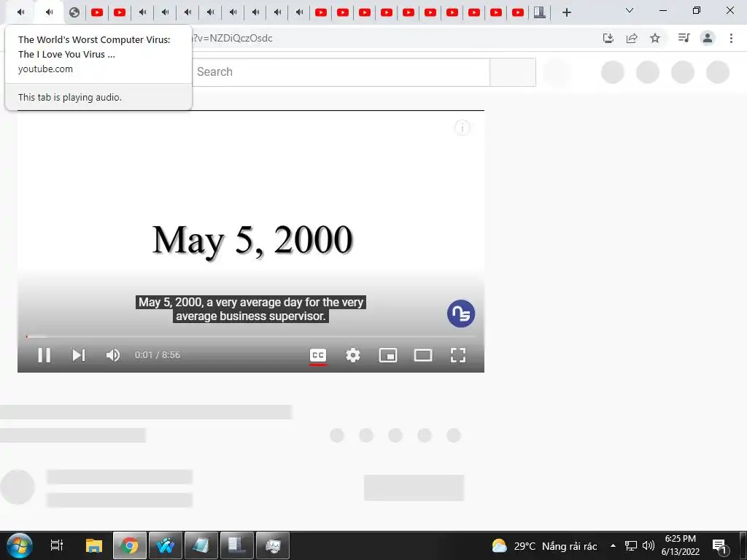Open the Chrome profile avatar
747x560 pixels.
[x=708, y=38]
